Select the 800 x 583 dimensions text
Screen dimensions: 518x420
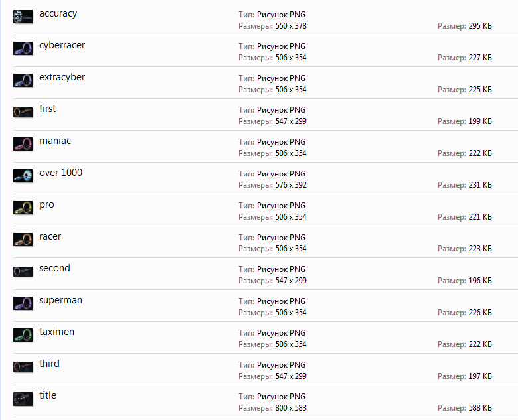tap(290, 408)
